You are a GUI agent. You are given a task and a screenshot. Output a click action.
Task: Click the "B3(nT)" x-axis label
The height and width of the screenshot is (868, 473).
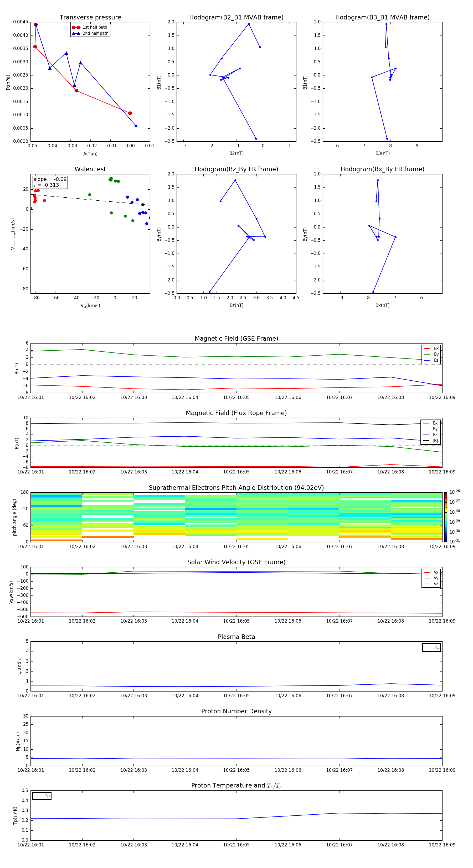coord(382,153)
